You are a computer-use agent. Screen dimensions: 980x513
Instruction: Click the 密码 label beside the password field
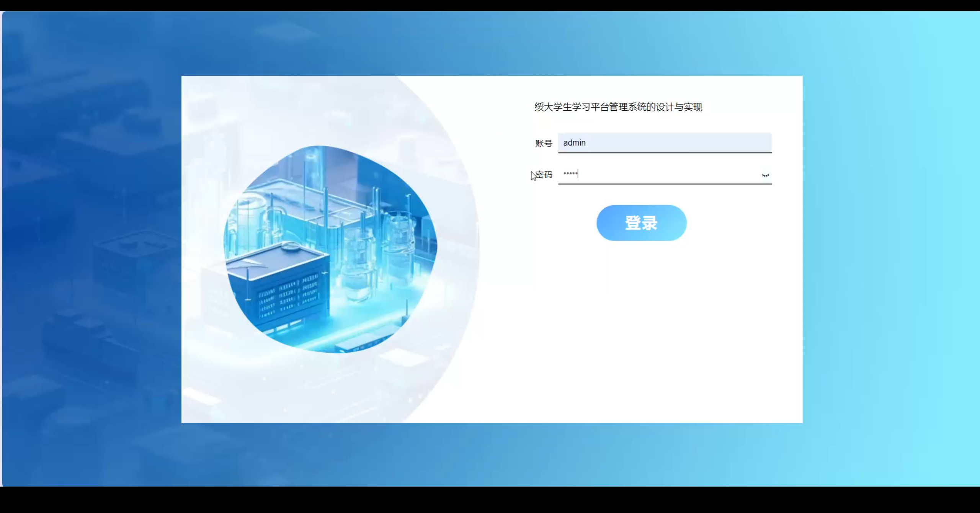point(545,175)
